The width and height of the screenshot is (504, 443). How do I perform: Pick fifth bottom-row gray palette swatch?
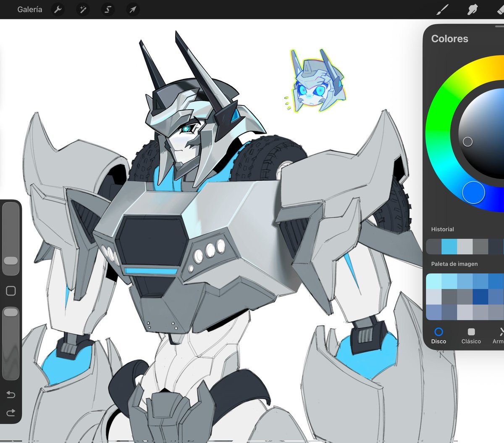[496, 312]
